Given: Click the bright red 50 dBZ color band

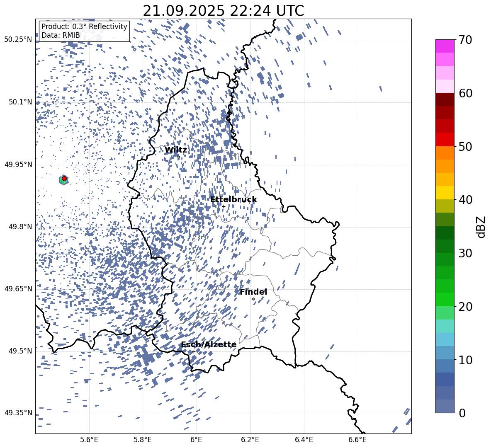Looking at the screenshot, I should point(445,140).
